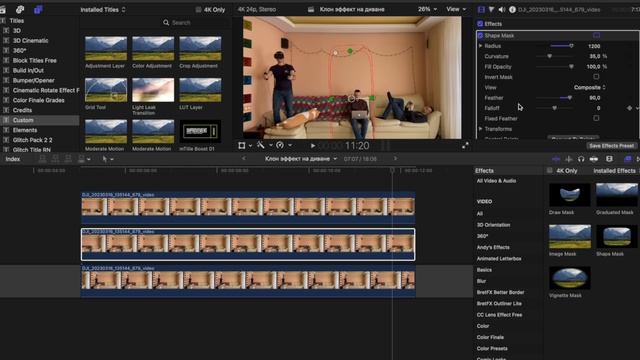Screen dimensions: 640x360
Task: Open the Installed Titles dropdown
Action: click(x=103, y=9)
